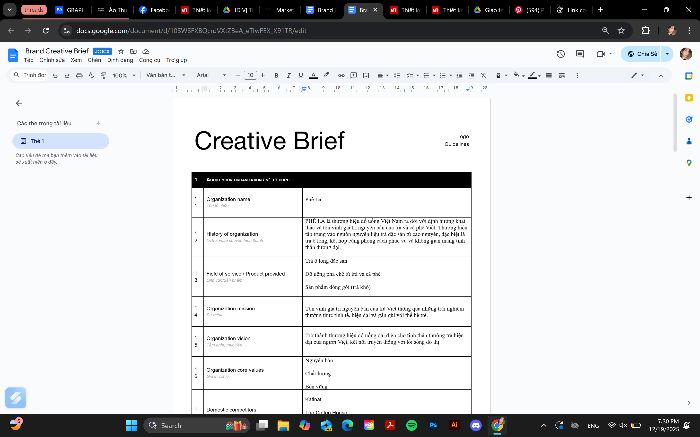Open the Chèn menu

[94, 60]
